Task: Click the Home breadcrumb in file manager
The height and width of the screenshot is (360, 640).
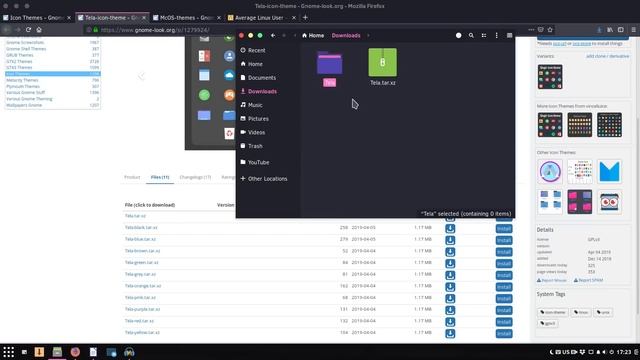Action: coord(313,36)
